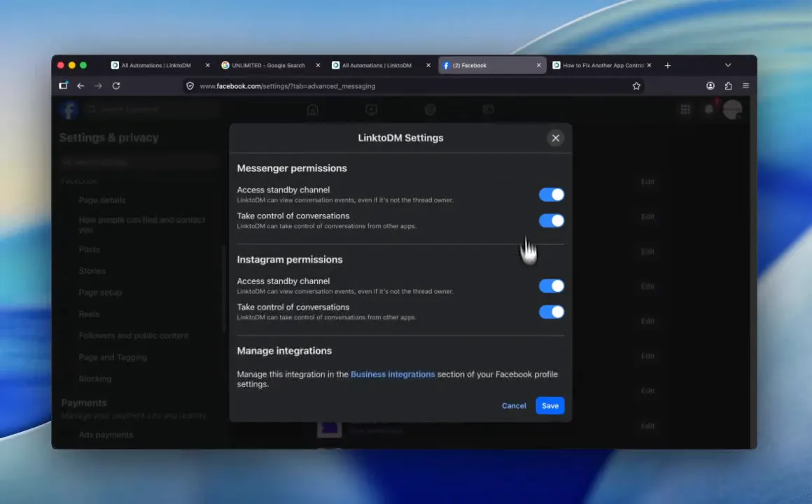Select How people can find and contact you
Viewport: 812px width, 504px height.
point(142,225)
